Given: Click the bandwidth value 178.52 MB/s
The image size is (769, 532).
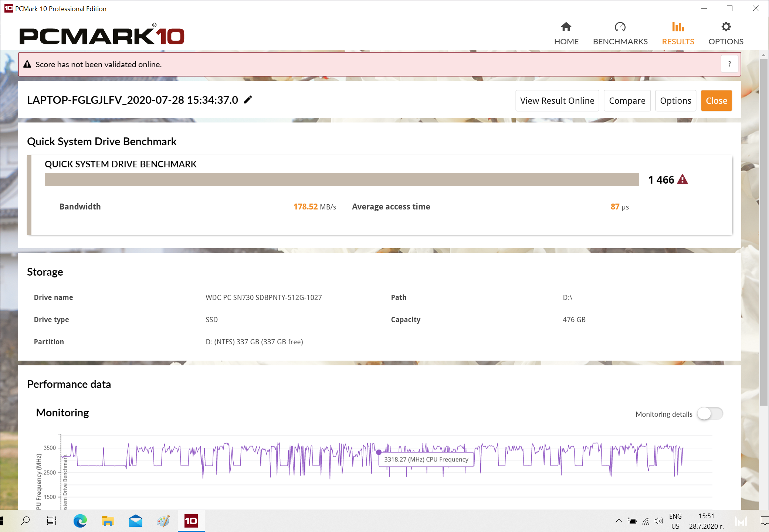Looking at the screenshot, I should pyautogui.click(x=315, y=207).
